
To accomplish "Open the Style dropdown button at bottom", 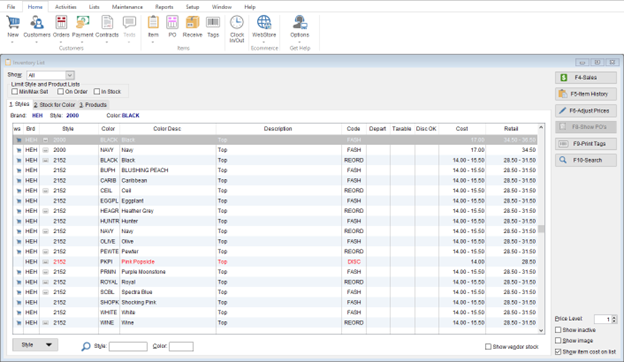I will coord(35,345).
